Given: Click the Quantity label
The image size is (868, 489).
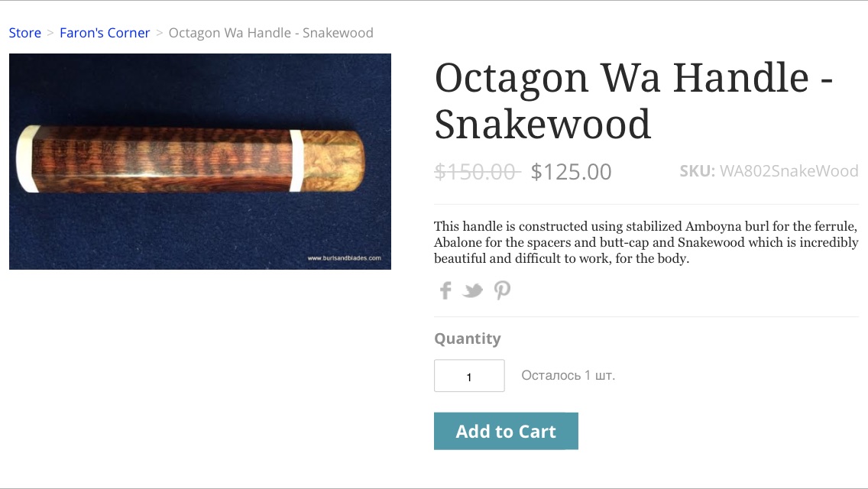Looking at the screenshot, I should pos(467,338).
